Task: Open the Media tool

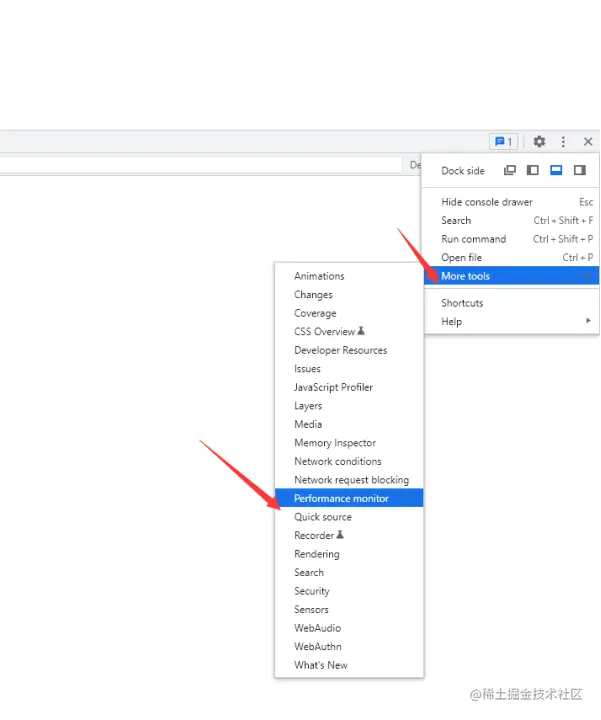Action: pyautogui.click(x=349, y=424)
